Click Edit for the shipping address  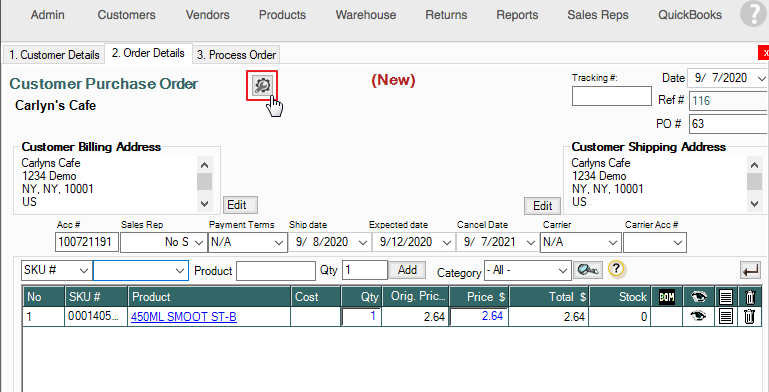(x=542, y=206)
